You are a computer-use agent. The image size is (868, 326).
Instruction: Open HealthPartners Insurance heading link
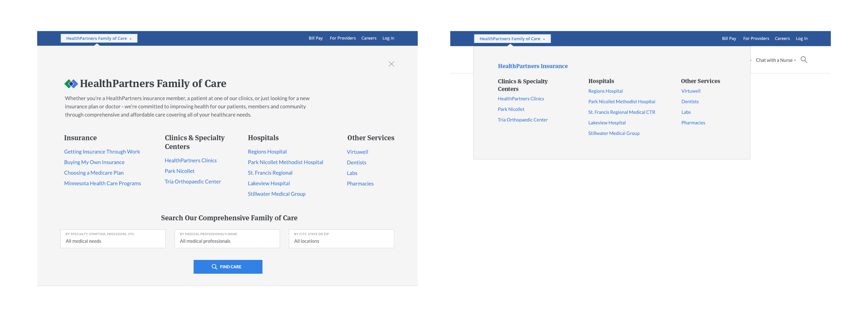[533, 66]
